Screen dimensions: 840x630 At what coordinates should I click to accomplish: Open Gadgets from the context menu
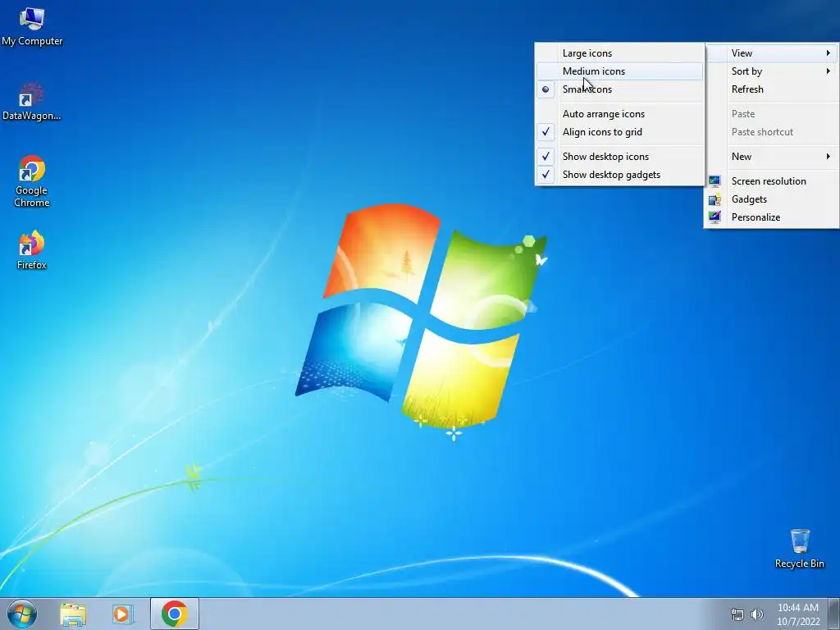point(772,199)
